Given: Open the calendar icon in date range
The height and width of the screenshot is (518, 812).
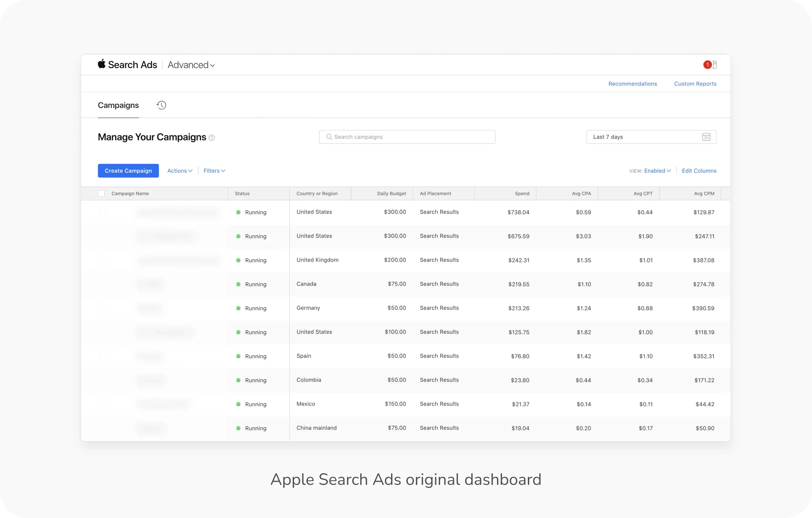Looking at the screenshot, I should [706, 137].
